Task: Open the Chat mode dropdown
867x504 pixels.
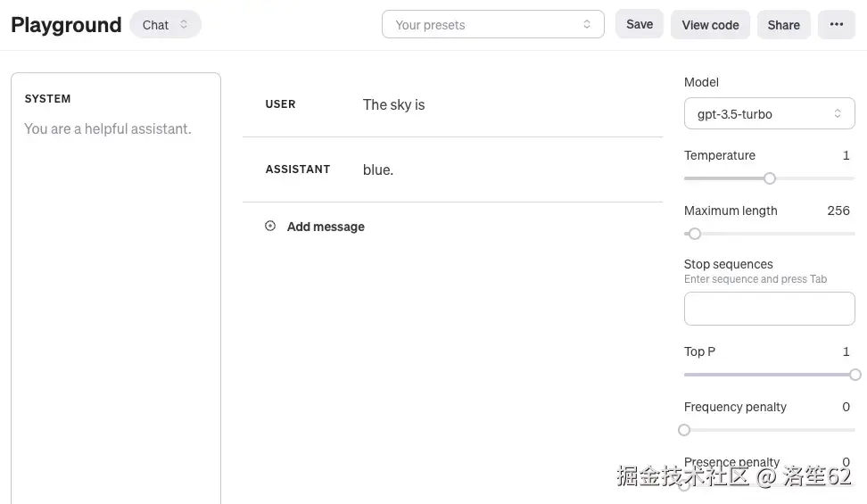Action: (165, 24)
